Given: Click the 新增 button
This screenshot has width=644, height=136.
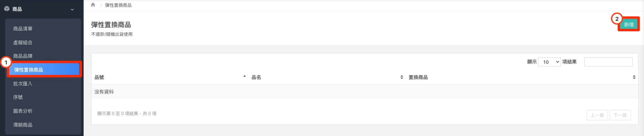Looking at the screenshot, I should pos(628,24).
